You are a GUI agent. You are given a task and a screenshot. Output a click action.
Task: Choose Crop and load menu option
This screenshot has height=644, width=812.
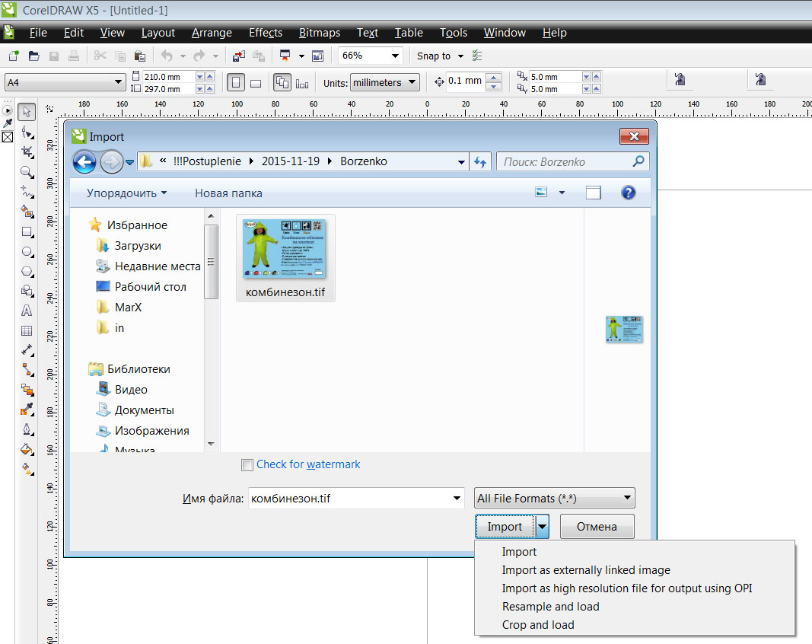(x=538, y=625)
